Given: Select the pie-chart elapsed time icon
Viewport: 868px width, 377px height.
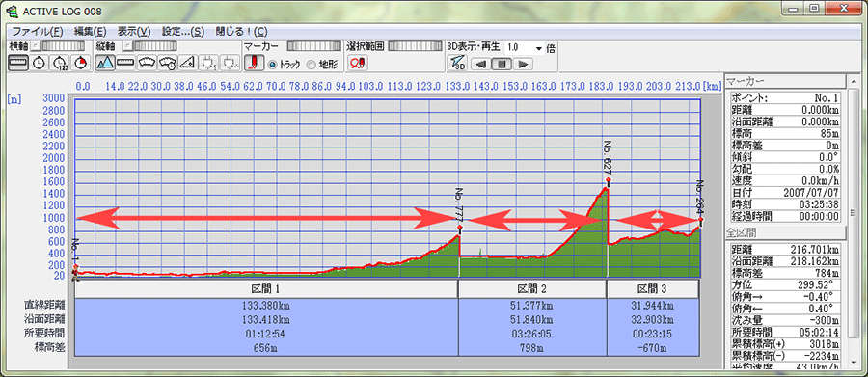Looking at the screenshot, I should coord(81,63).
